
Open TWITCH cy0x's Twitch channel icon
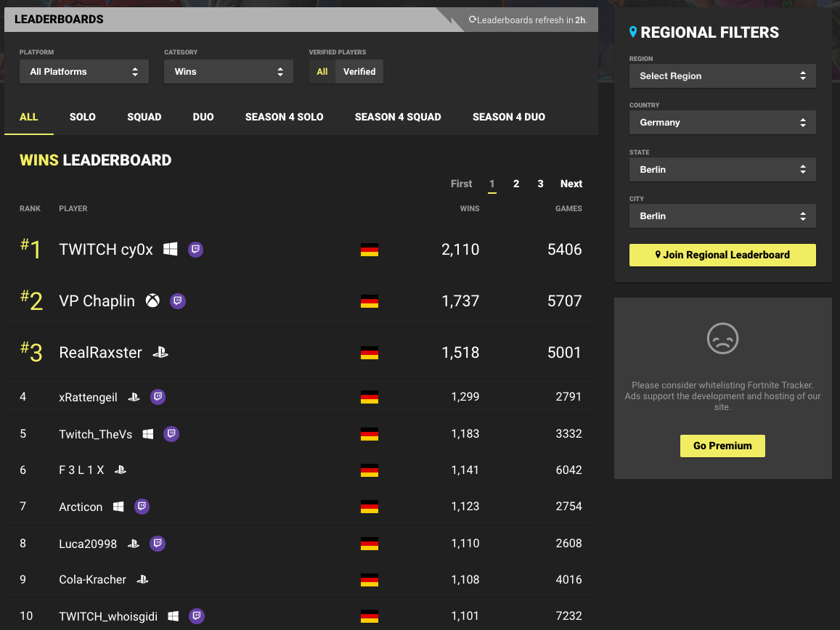195,250
